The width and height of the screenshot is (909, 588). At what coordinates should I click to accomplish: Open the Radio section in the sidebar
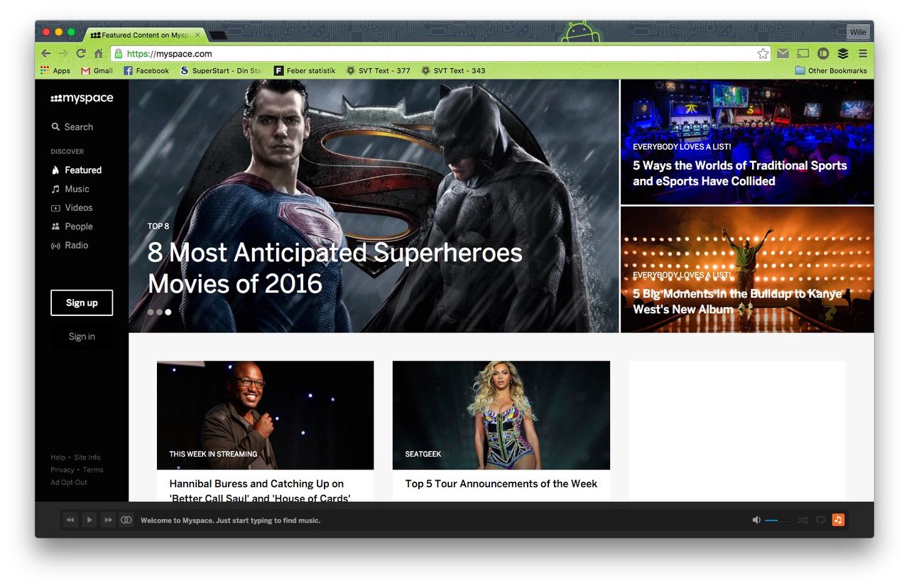[76, 245]
